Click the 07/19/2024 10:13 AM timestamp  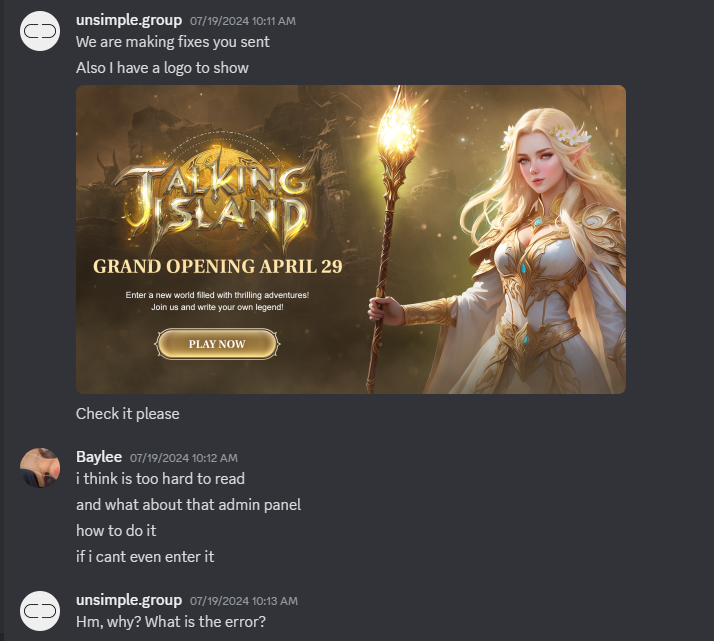(244, 601)
